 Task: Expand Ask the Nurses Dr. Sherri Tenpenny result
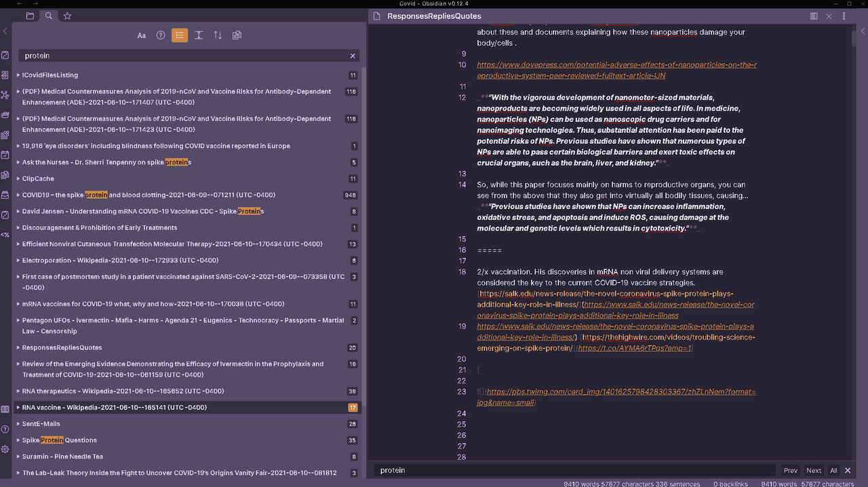(x=18, y=162)
